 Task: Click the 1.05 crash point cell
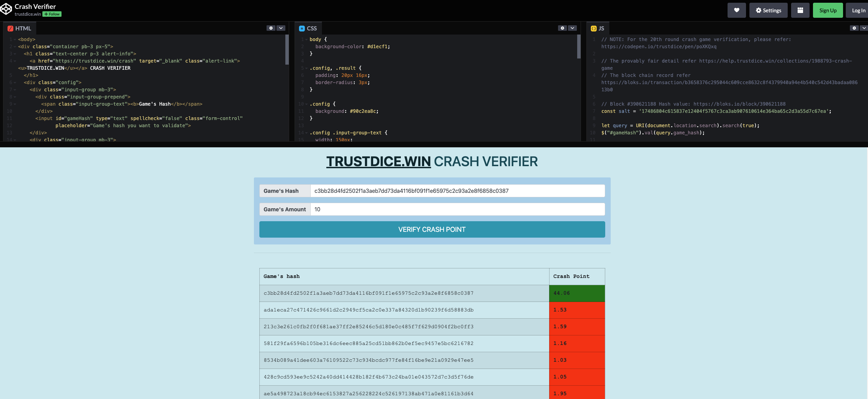[577, 377]
